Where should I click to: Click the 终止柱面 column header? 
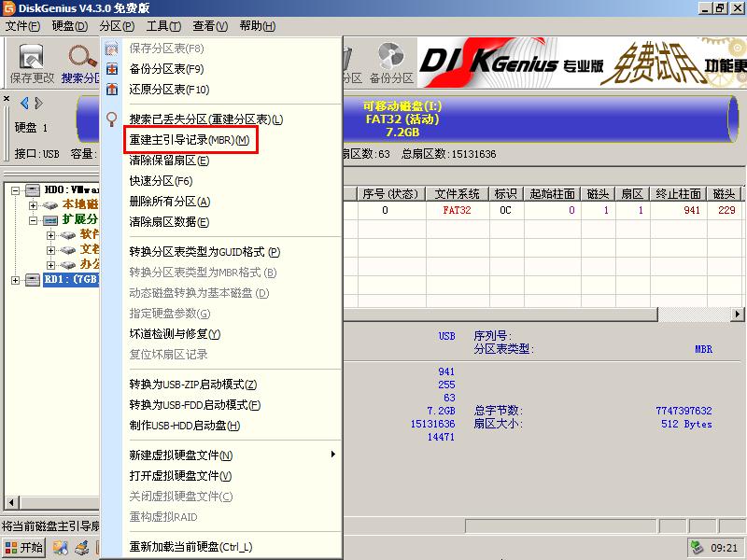pyautogui.click(x=678, y=194)
